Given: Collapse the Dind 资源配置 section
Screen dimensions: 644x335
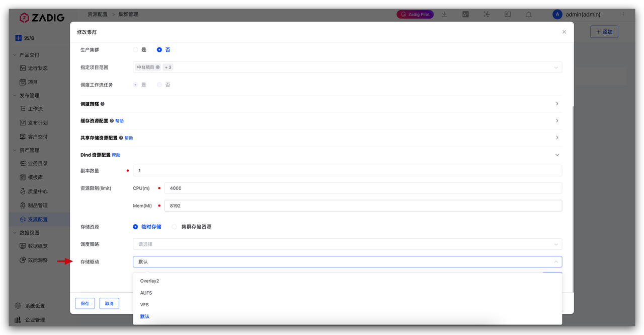Looking at the screenshot, I should click(557, 155).
